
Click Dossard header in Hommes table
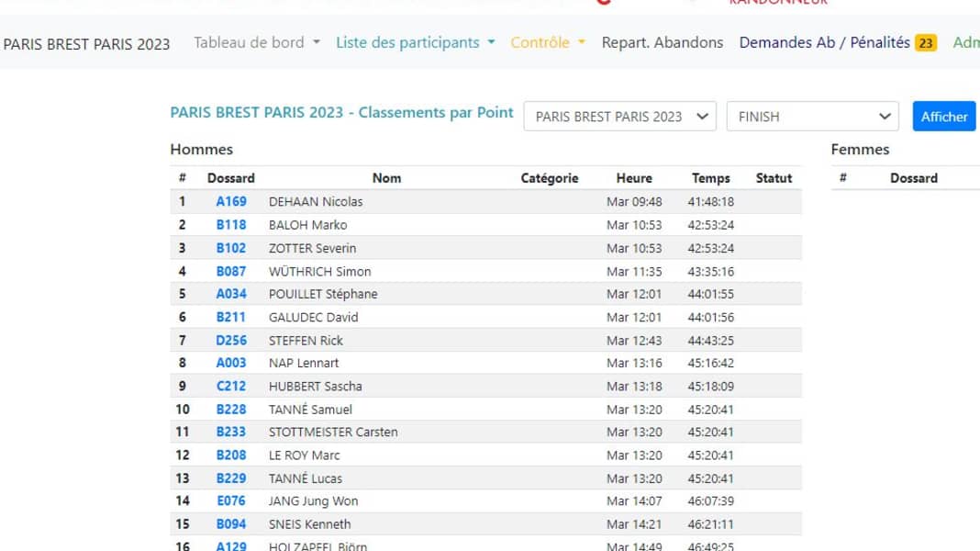coord(231,177)
